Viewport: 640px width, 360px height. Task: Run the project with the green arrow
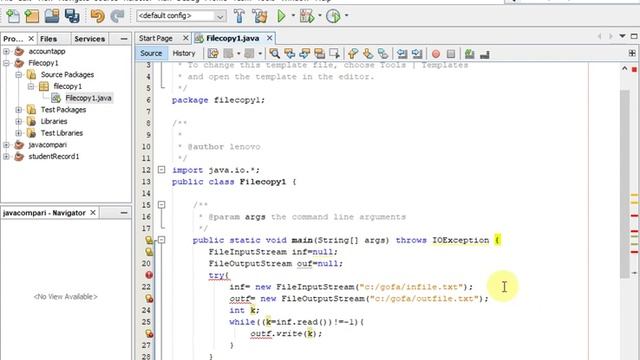(x=281, y=16)
